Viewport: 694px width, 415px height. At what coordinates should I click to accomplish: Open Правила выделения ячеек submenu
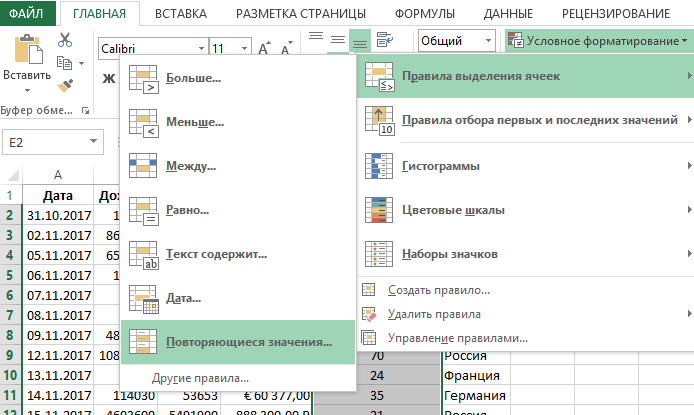click(x=526, y=76)
